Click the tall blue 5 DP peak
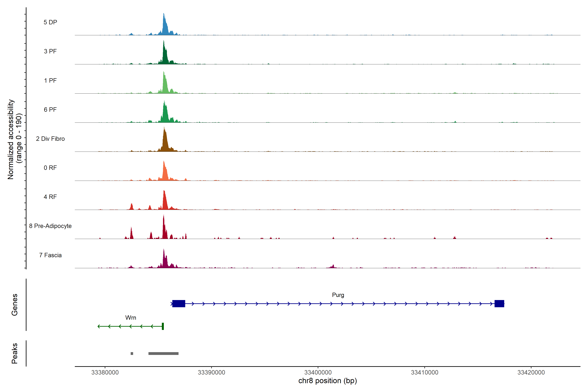 pos(164,26)
